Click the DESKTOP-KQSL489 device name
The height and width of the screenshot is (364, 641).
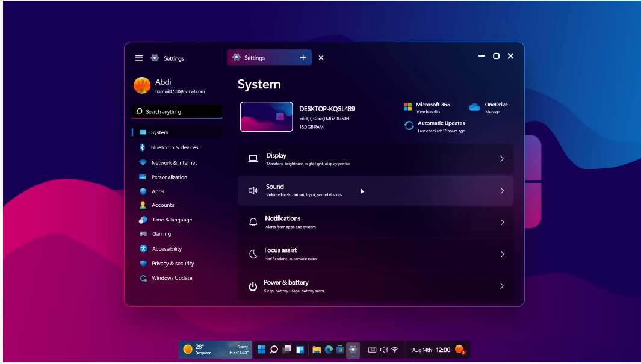(327, 109)
